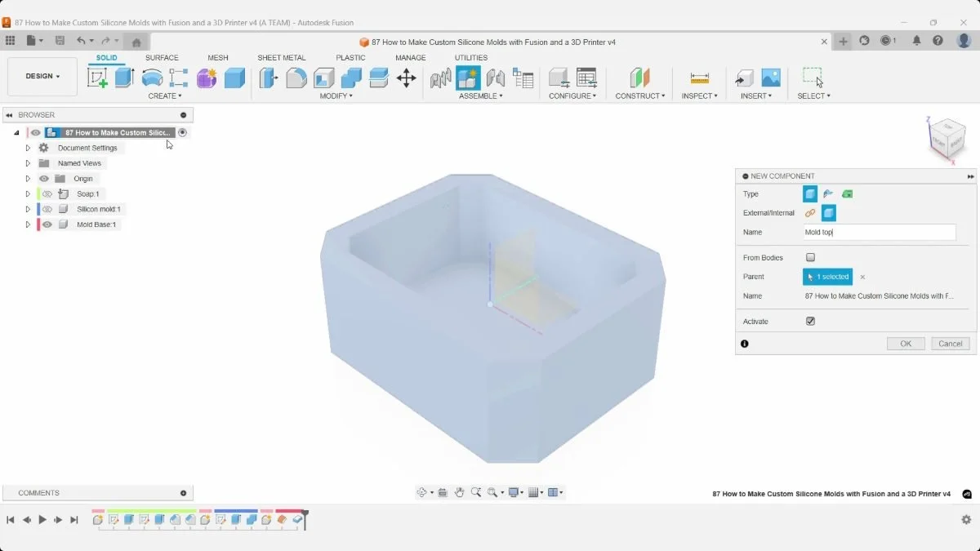Expand the Document Settings node

tap(28, 148)
